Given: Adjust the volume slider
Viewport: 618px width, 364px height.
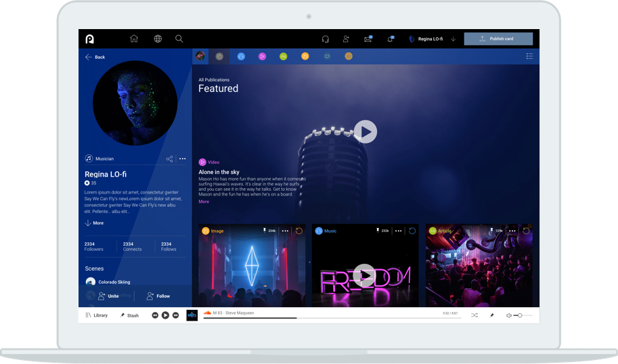Looking at the screenshot, I should pos(523,315).
